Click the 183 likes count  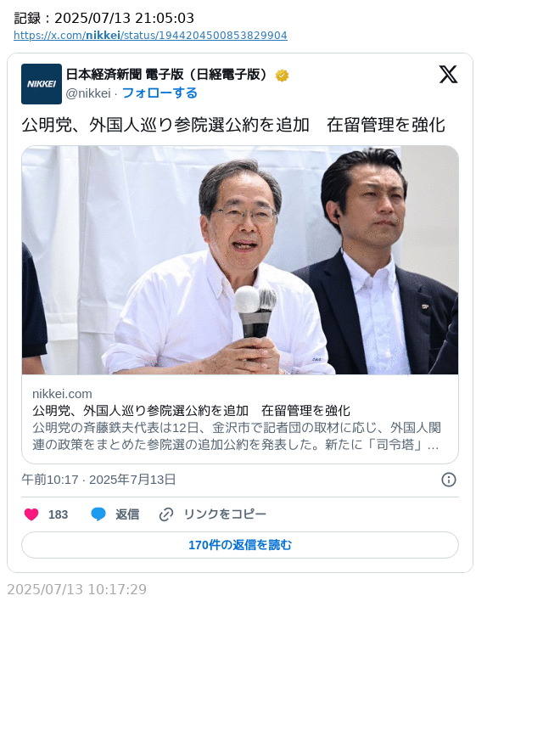point(59,515)
